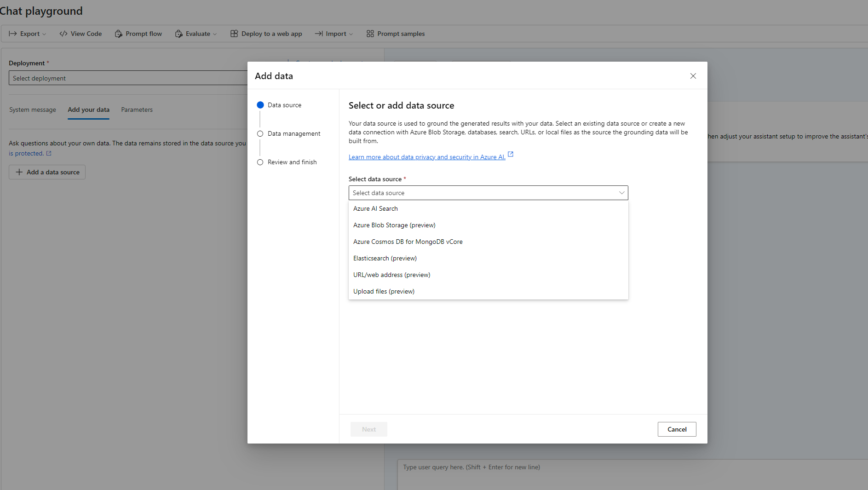Click Add a data source button
The width and height of the screenshot is (868, 490).
[47, 172]
